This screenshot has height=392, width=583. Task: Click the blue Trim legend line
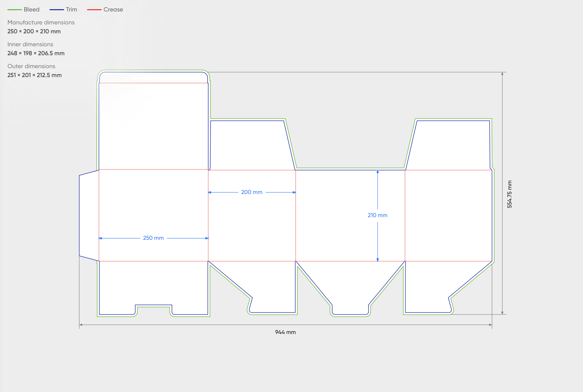[x=57, y=9]
